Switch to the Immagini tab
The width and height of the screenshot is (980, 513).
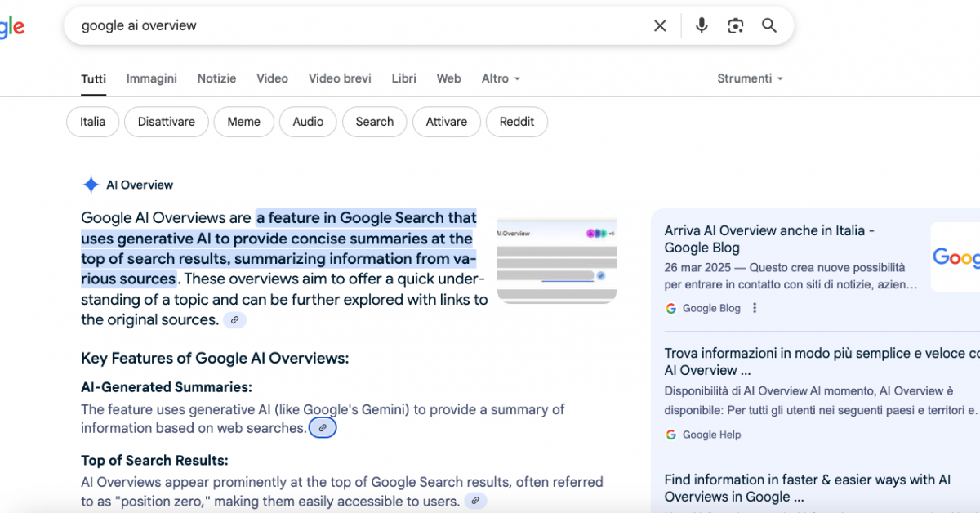(x=152, y=78)
